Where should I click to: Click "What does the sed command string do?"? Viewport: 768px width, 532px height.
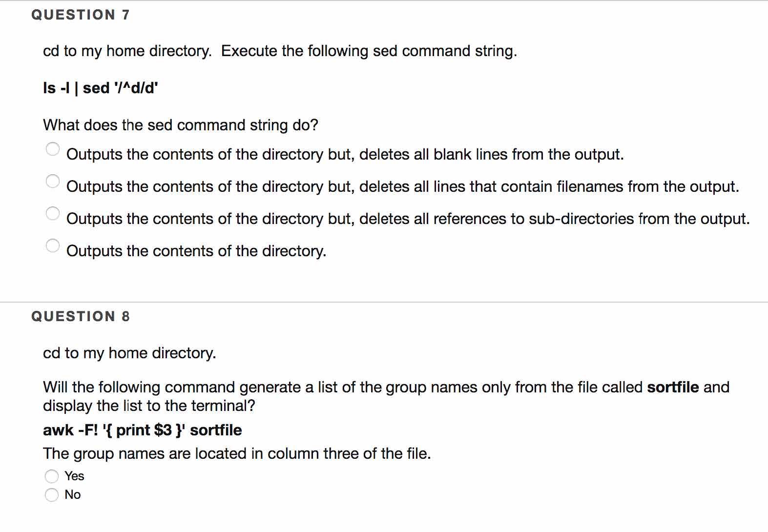(181, 125)
